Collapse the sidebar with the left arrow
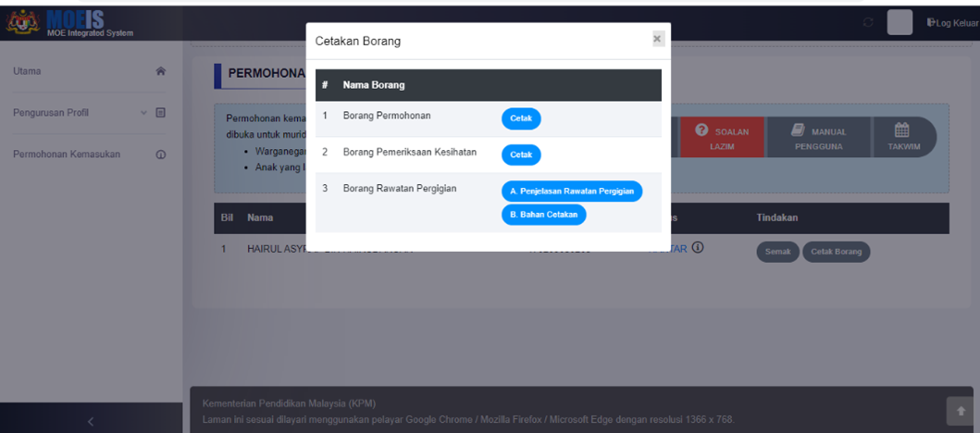This screenshot has height=433, width=980. pos(90,422)
